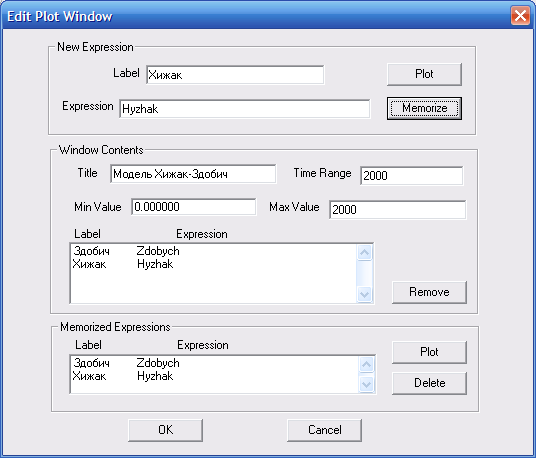Click the Title field Модель Хижак-Здобич
The width and height of the screenshot is (536, 458).
point(193,174)
